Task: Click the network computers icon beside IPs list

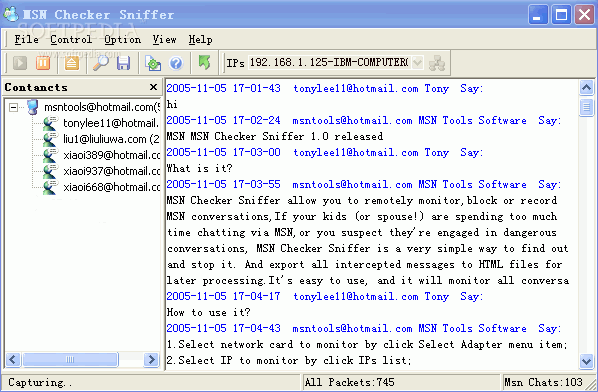Action: click(437, 63)
